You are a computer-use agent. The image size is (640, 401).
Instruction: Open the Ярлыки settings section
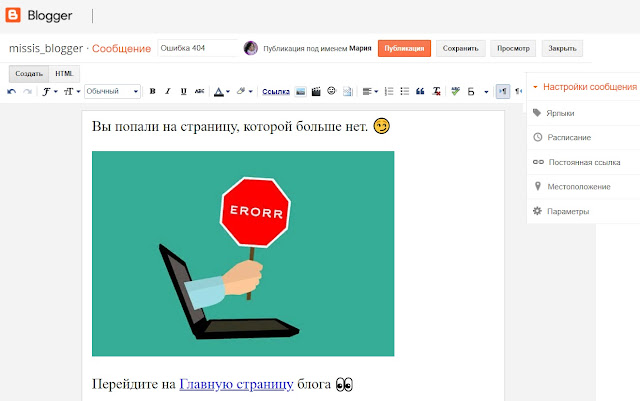[x=560, y=113]
